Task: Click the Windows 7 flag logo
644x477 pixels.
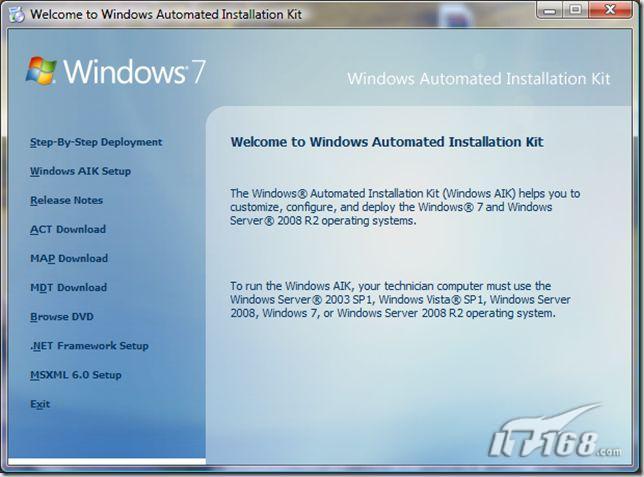Action: [41, 71]
